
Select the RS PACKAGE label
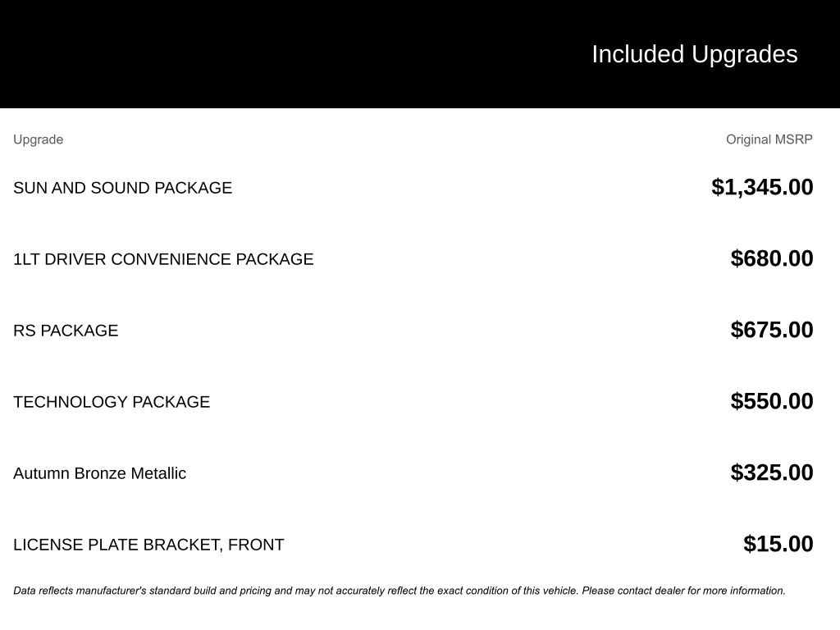point(66,331)
